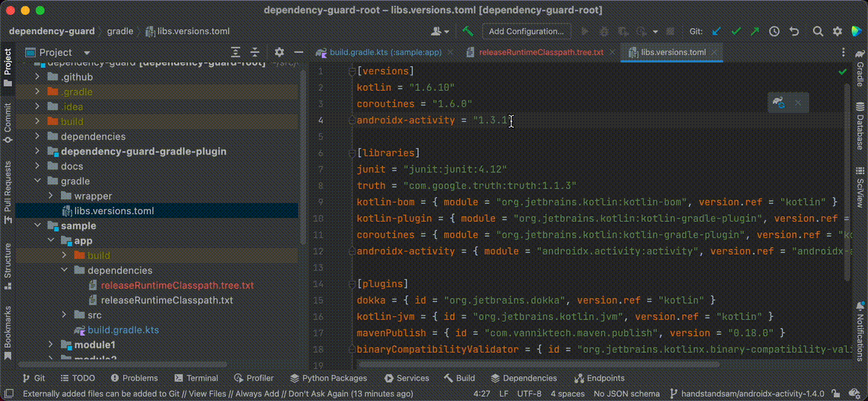This screenshot has width=868, height=401.
Task: Click the Stop square icon
Action: point(671,31)
